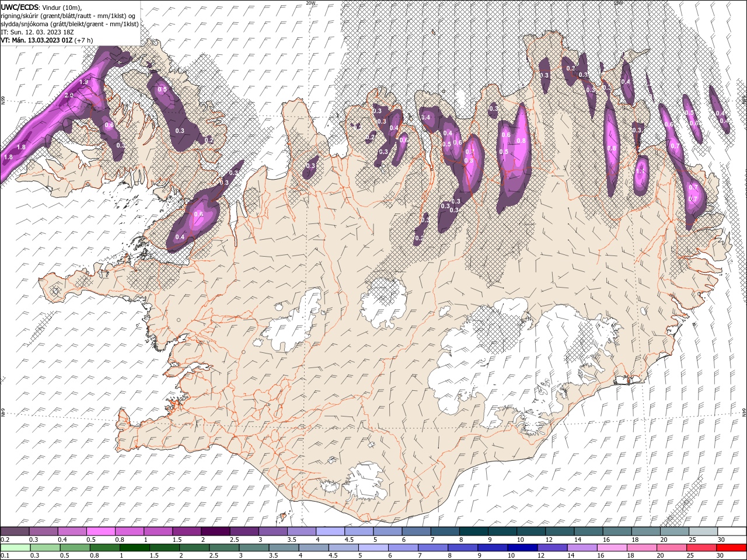Pick the snow legend swatch starting at 18

point(645,531)
